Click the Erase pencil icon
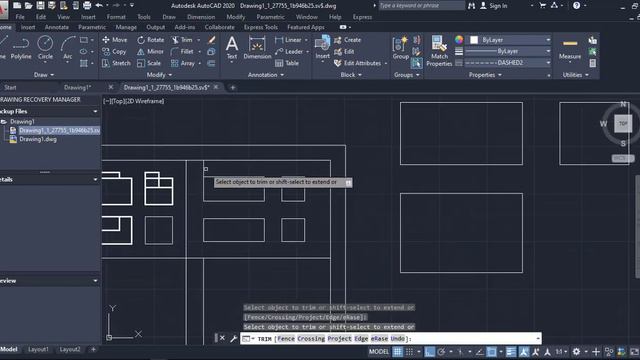The height and width of the screenshot is (360, 640). [x=211, y=40]
